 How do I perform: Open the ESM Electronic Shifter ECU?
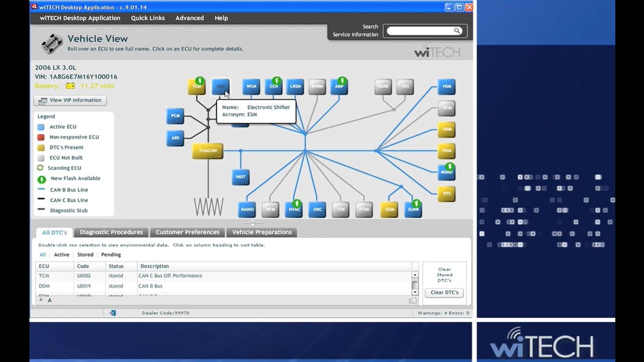[220, 86]
